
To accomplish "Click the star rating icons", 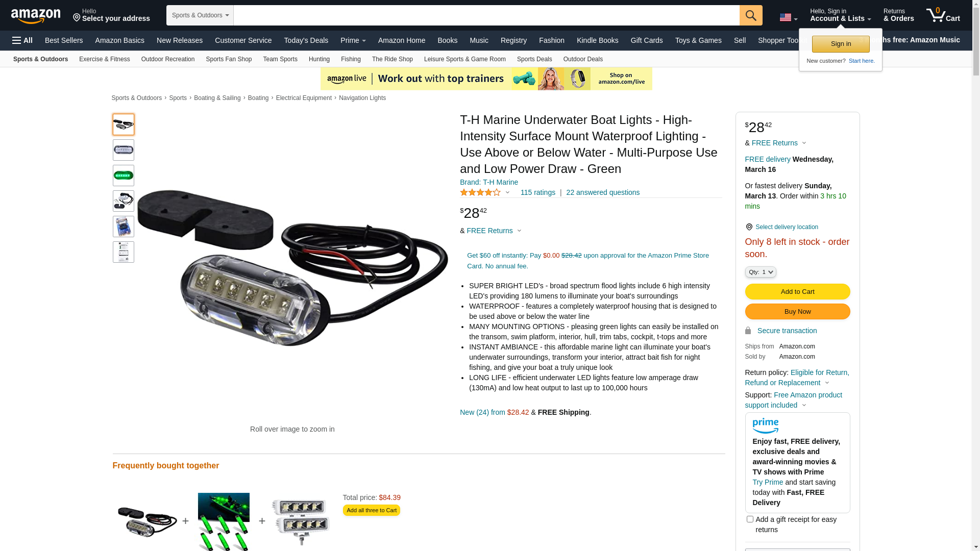I will (x=480, y=192).
